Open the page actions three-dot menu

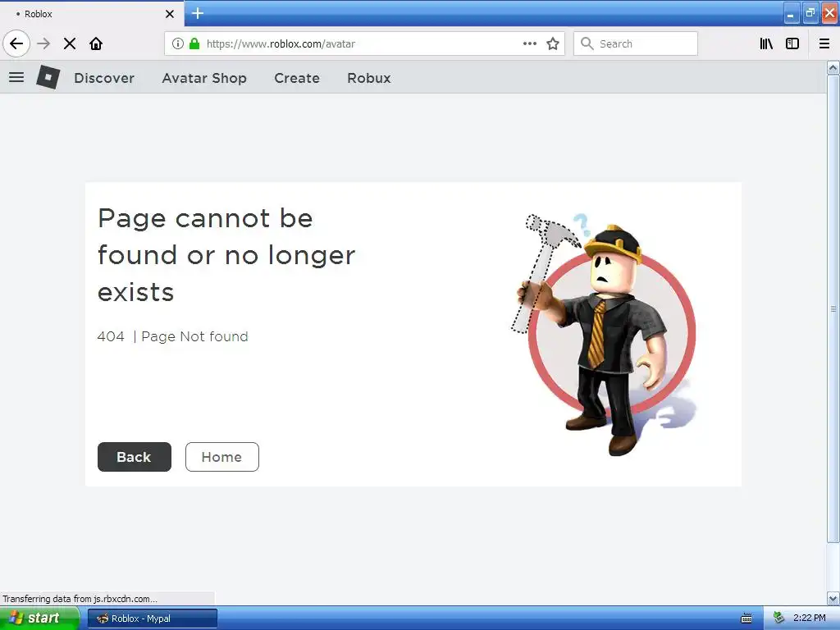(529, 43)
